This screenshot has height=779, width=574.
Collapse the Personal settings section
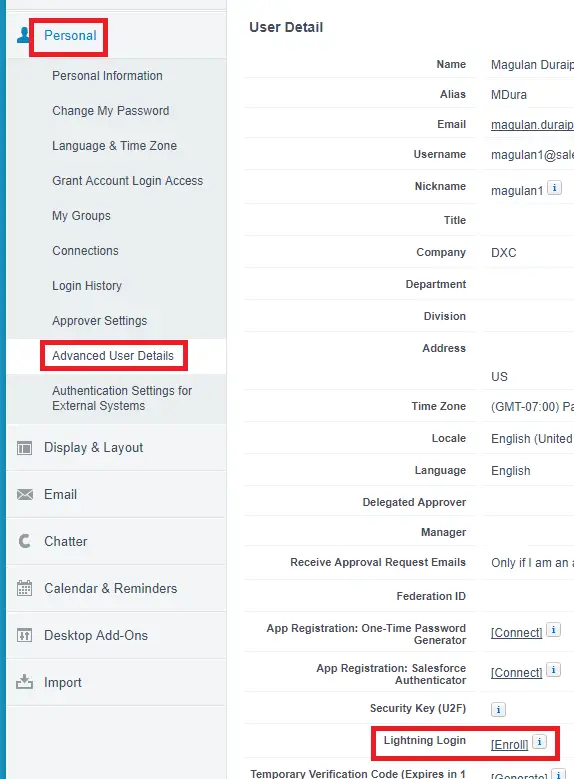[70, 35]
